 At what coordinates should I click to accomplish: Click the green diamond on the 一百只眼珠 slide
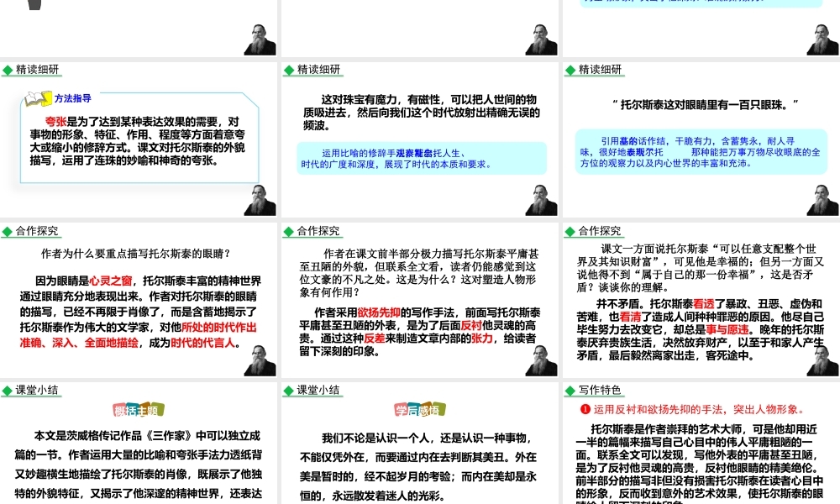[x=570, y=71]
